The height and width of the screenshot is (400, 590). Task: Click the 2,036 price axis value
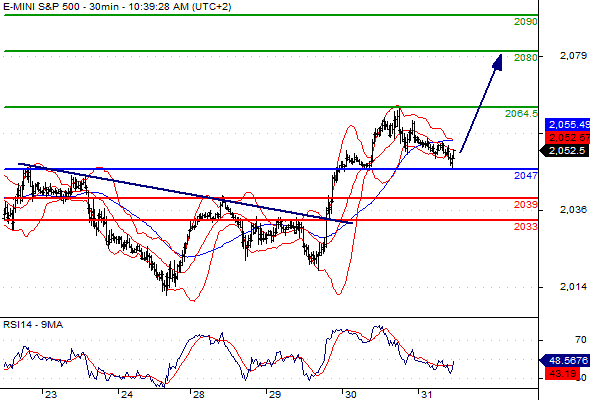point(573,210)
